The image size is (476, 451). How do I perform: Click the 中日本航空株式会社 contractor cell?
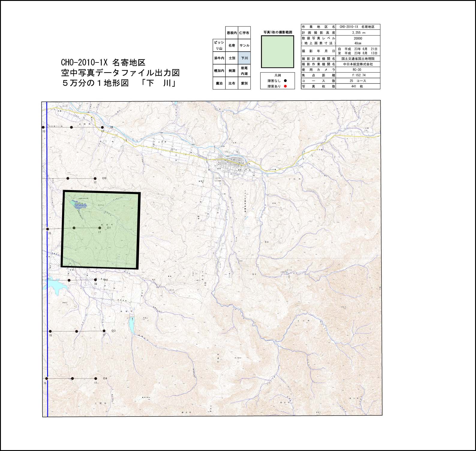pyautogui.click(x=358, y=64)
